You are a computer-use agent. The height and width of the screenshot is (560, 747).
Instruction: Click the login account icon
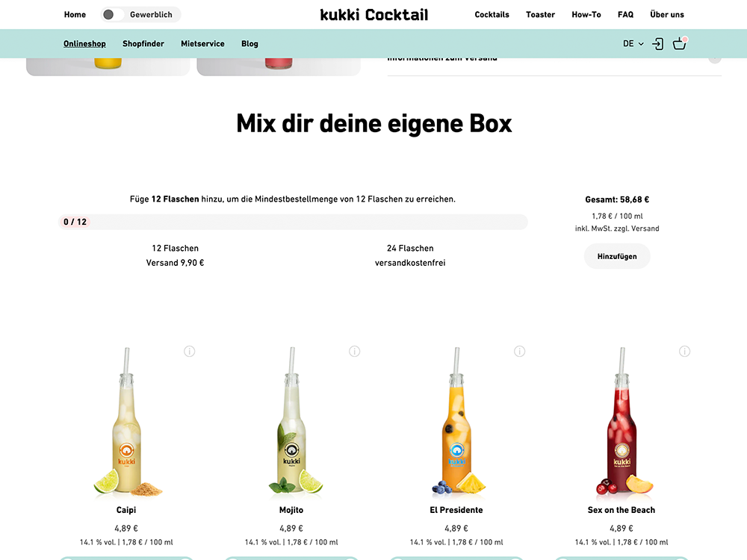(x=657, y=44)
